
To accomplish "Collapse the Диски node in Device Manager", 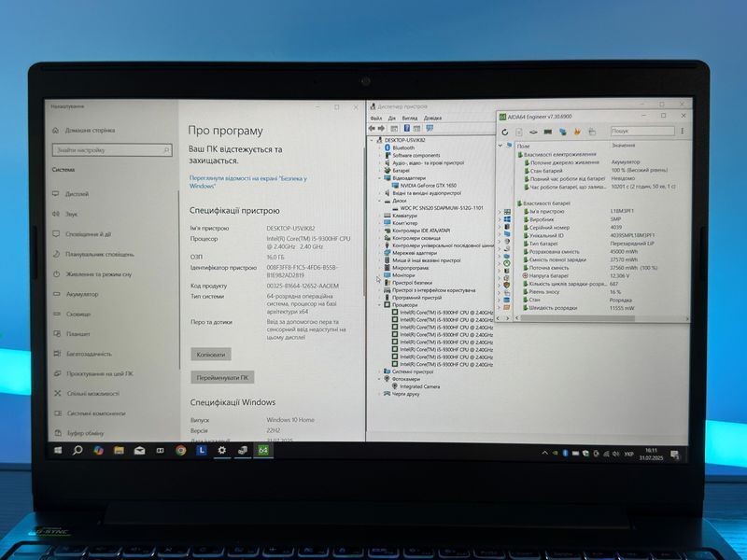I will (x=380, y=201).
